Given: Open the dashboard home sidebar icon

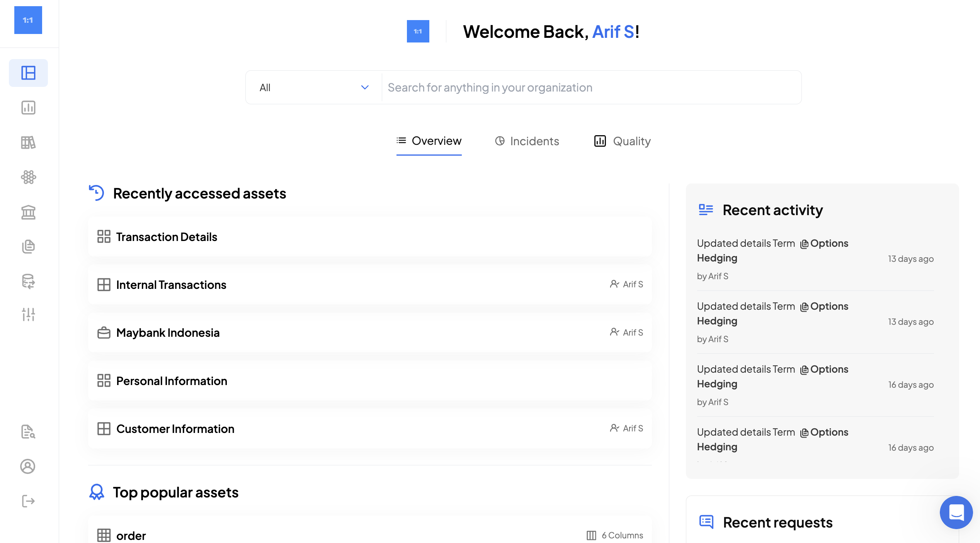Looking at the screenshot, I should pos(28,73).
